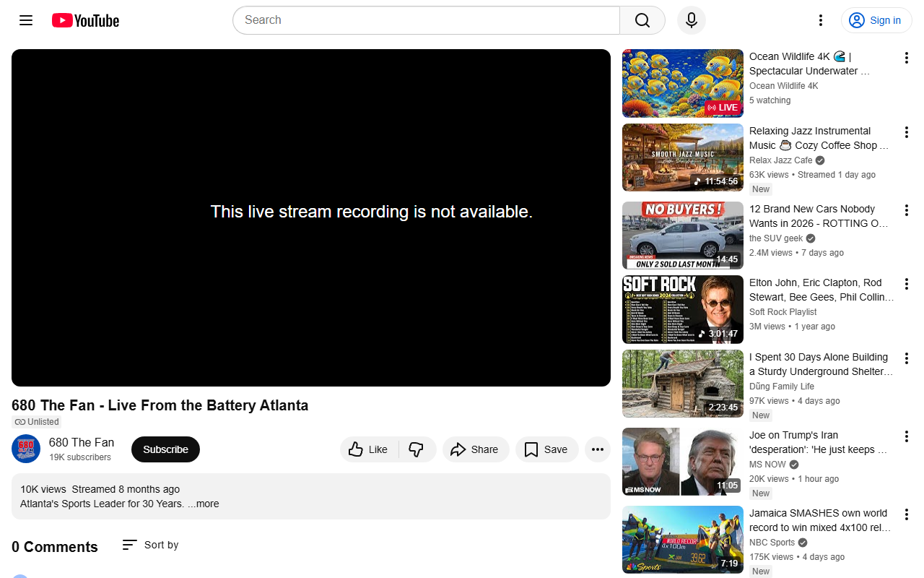Click Dũng Family Life channel name
This screenshot has width=924, height=578.
tap(782, 387)
